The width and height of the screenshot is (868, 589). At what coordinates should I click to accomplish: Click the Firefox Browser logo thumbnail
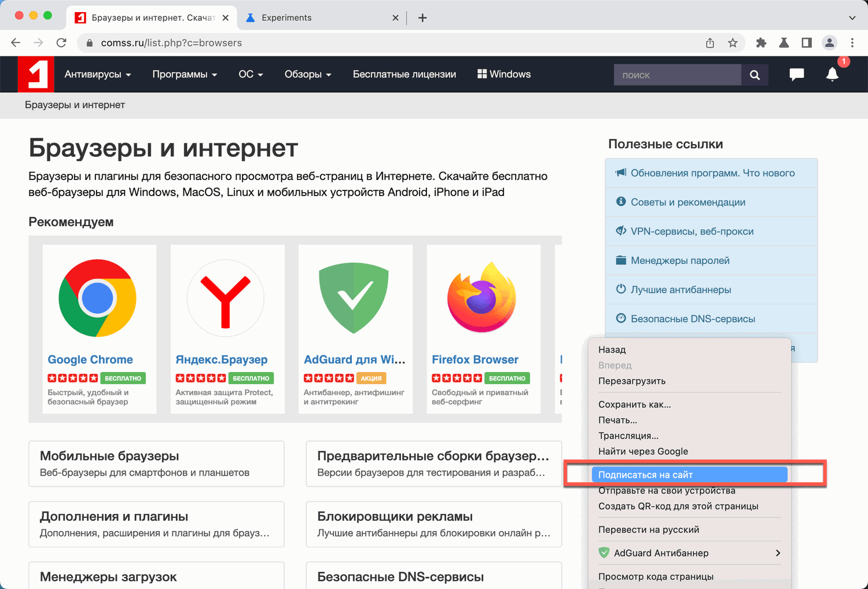[482, 298]
